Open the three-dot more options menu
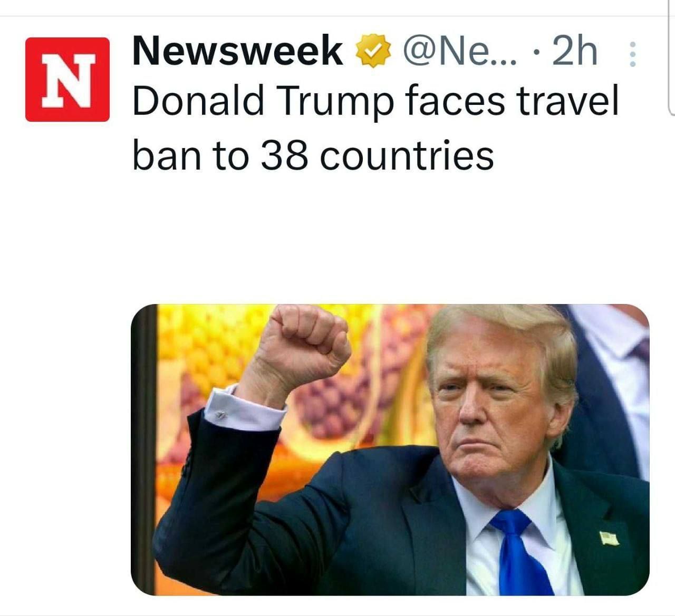Screen dimensions: 675x616 click(x=633, y=54)
